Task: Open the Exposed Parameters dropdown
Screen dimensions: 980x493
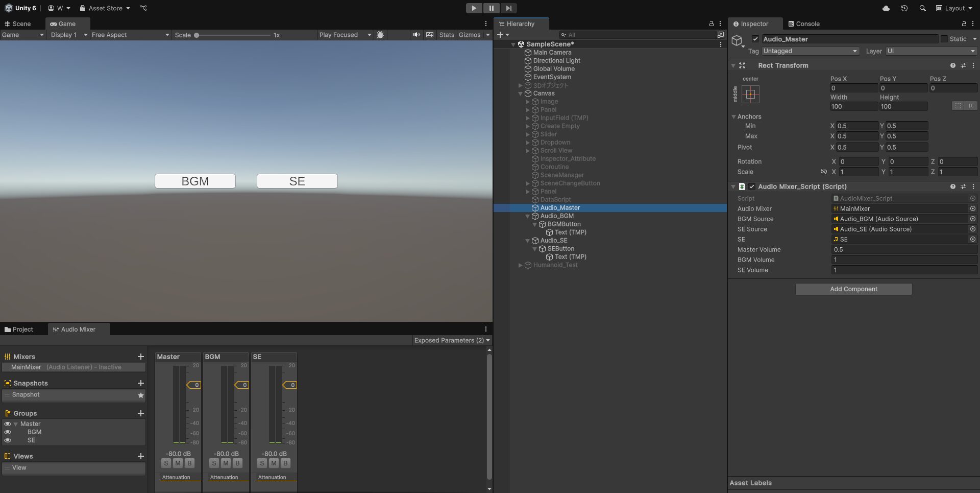Action: tap(451, 340)
